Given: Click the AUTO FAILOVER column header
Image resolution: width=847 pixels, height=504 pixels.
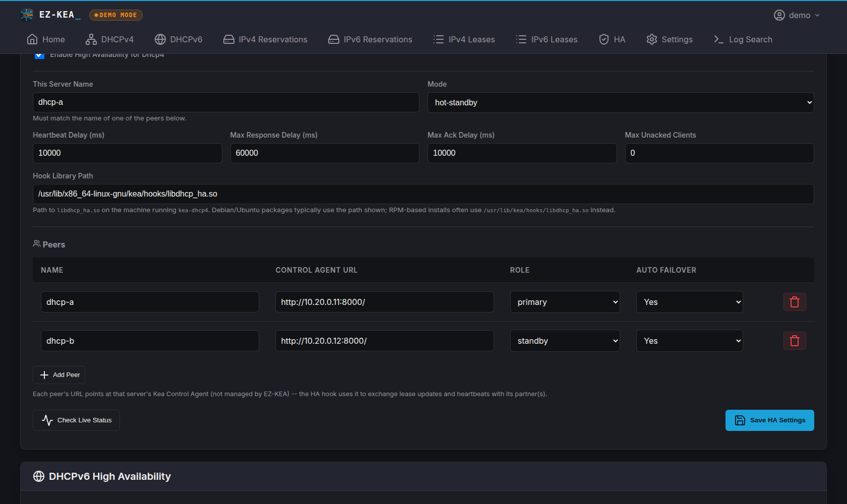Looking at the screenshot, I should [x=666, y=270].
